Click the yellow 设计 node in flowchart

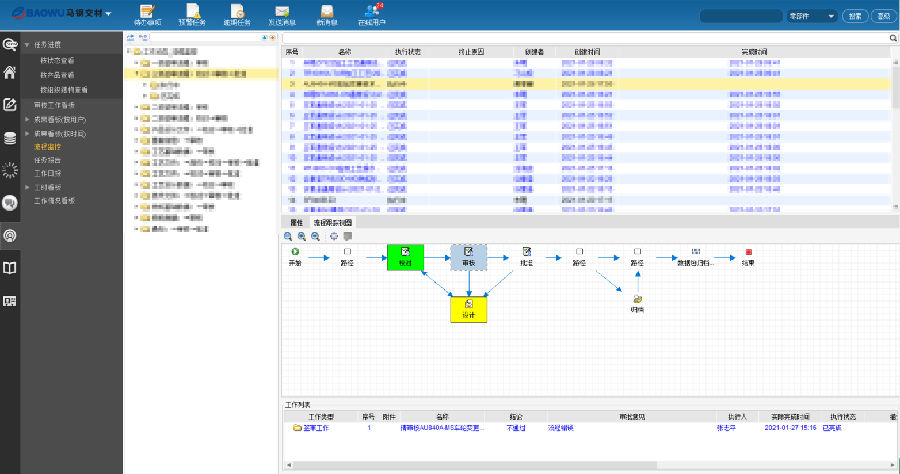point(468,308)
